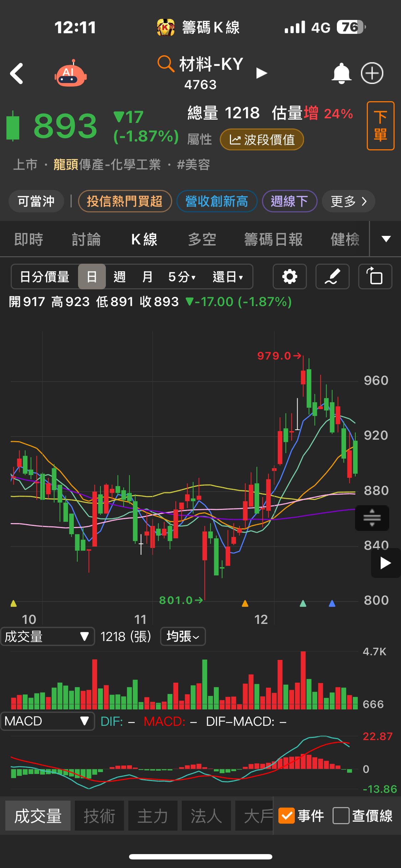Select bottom 技術 indicator group
Viewport: 401px width, 868px height.
coord(99,816)
